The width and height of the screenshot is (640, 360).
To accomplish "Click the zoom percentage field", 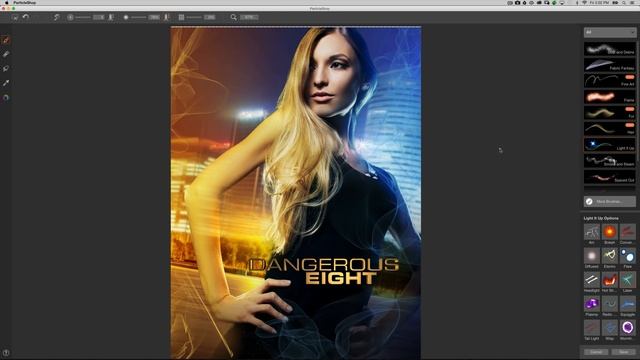I will point(249,17).
